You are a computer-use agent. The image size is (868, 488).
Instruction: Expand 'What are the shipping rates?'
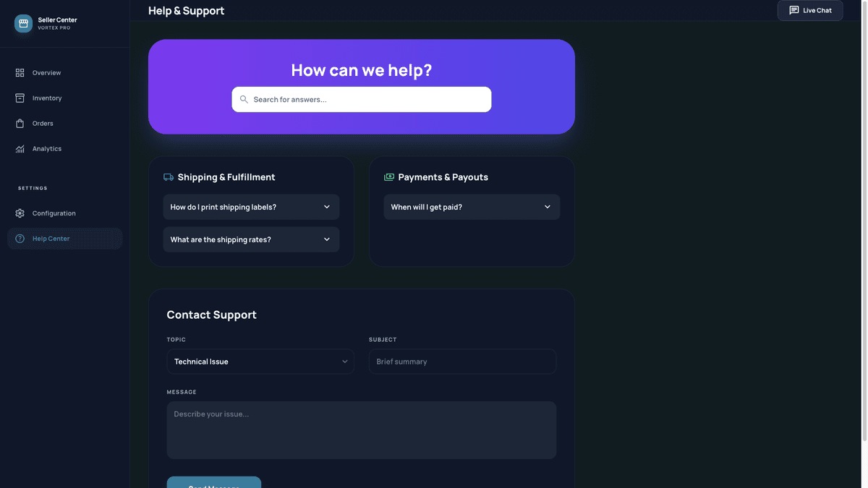coord(251,239)
